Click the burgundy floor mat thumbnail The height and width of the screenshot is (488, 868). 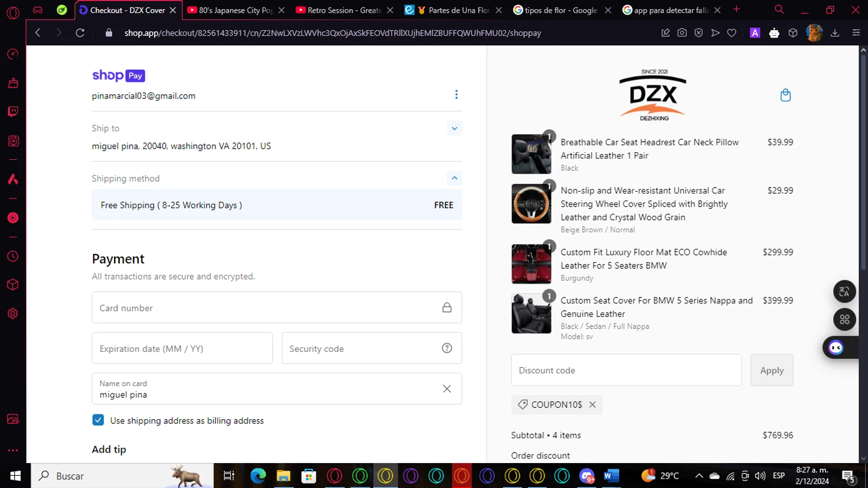pyautogui.click(x=531, y=264)
